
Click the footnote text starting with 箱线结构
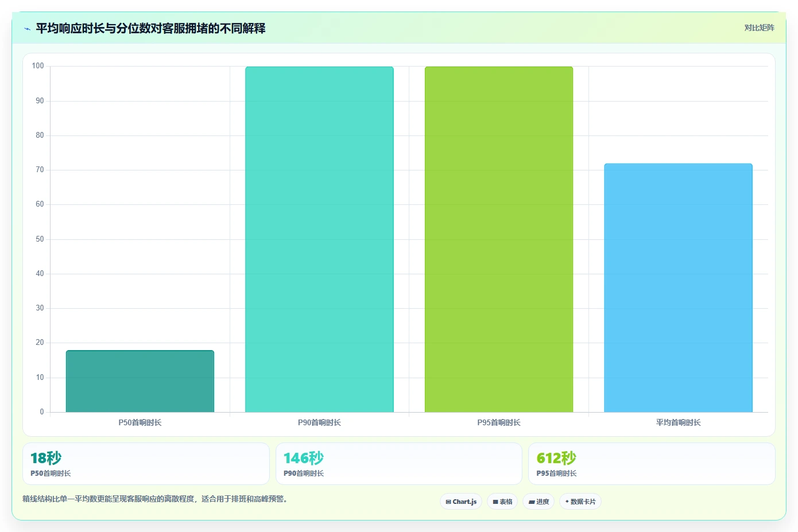tap(154, 499)
